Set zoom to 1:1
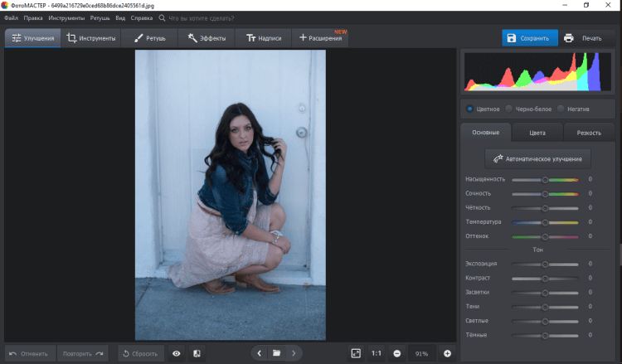This screenshot has width=622, height=364. tap(377, 353)
